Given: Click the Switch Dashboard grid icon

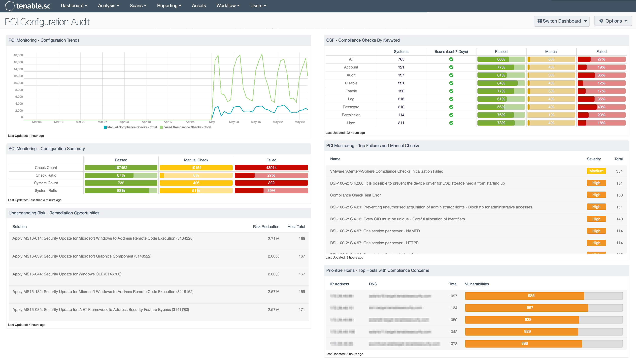Looking at the screenshot, I should click(539, 21).
